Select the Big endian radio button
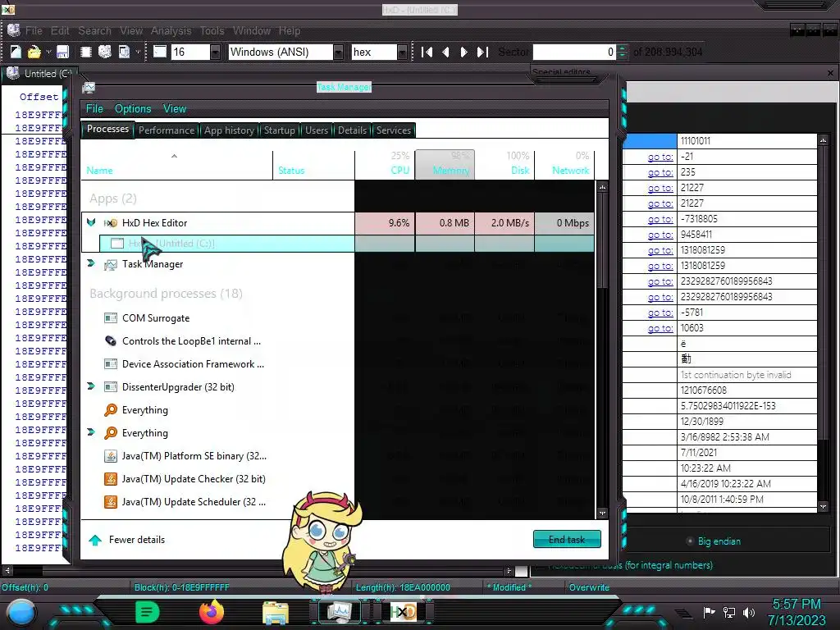This screenshot has height=630, width=840. (x=690, y=541)
